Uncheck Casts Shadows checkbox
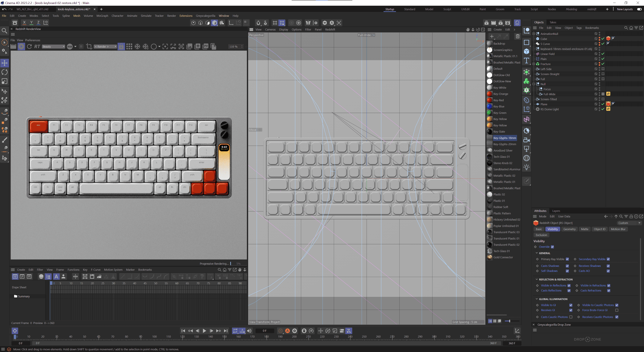The width and height of the screenshot is (644, 352). coord(567,266)
